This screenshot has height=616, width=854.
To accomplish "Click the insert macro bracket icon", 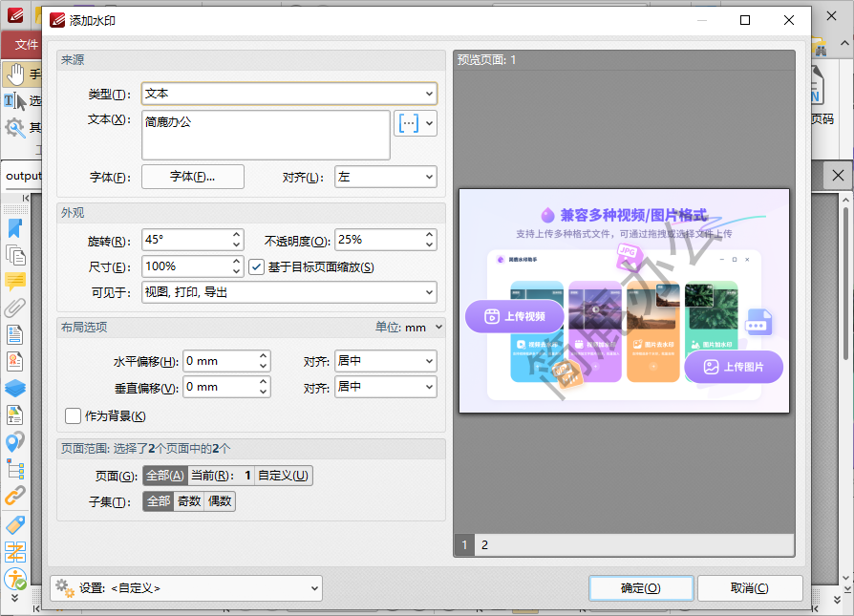I will [409, 123].
